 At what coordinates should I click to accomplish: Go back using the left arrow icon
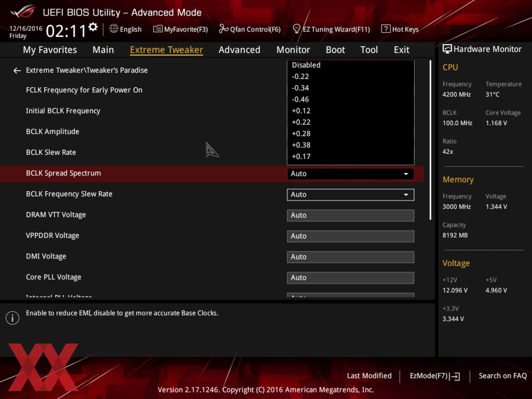click(x=17, y=70)
